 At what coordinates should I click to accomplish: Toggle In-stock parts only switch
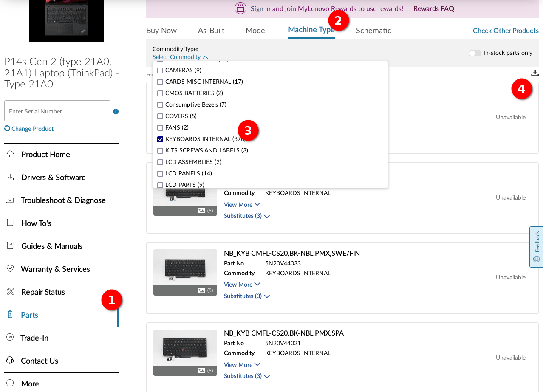[x=475, y=53]
